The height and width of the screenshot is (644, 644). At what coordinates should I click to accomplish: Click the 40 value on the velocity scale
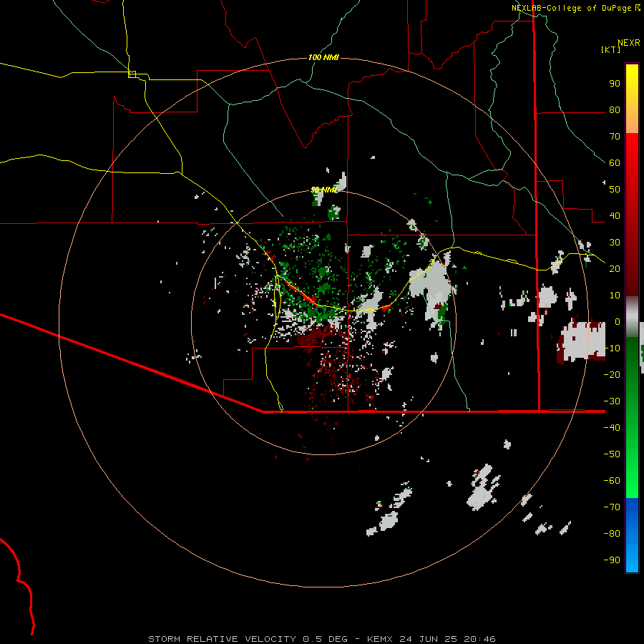click(615, 215)
